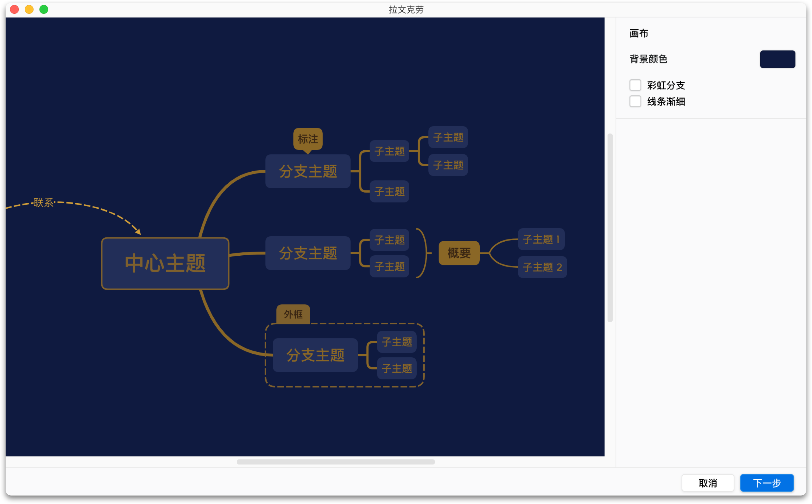
Task: Proceed with the 下一步 button
Action: (x=767, y=483)
